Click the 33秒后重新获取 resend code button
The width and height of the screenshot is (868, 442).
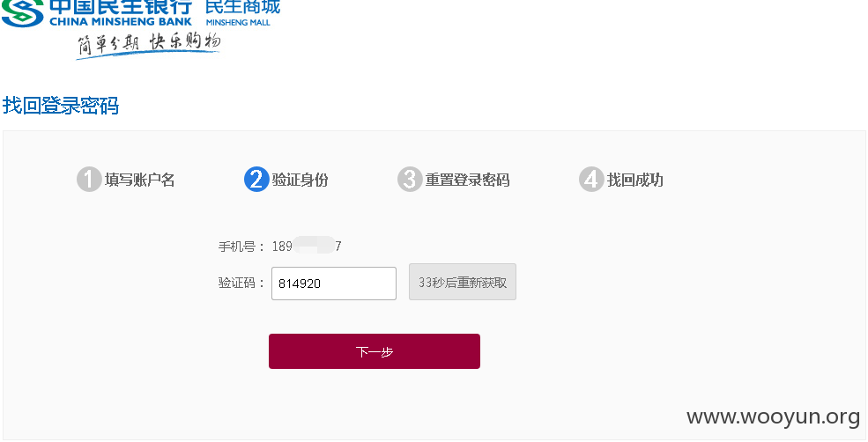coord(463,282)
